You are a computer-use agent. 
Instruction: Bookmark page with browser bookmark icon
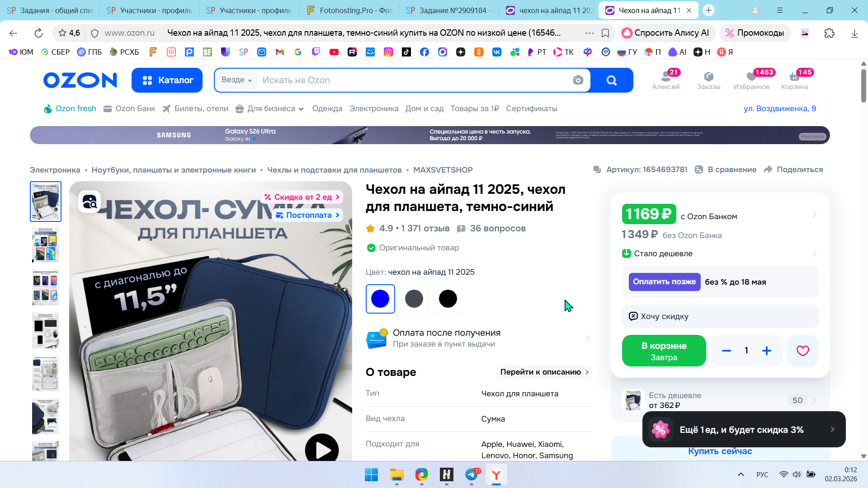coord(605,33)
